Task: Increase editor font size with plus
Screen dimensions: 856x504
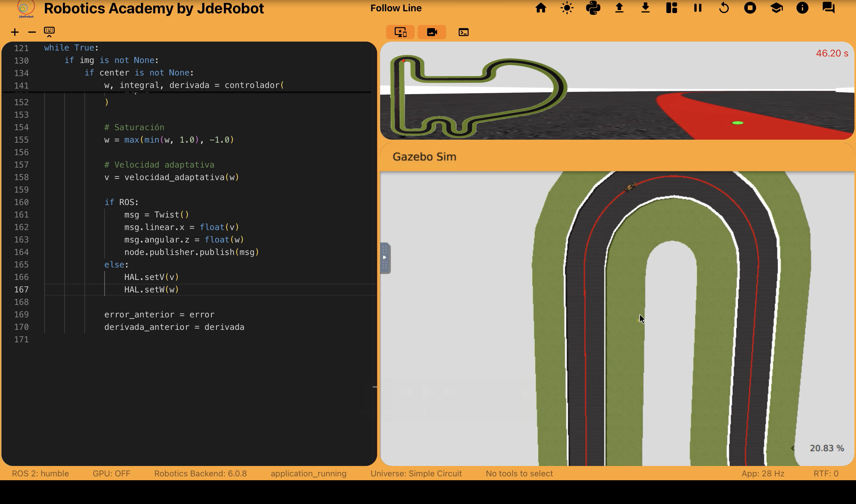Action: coord(15,32)
